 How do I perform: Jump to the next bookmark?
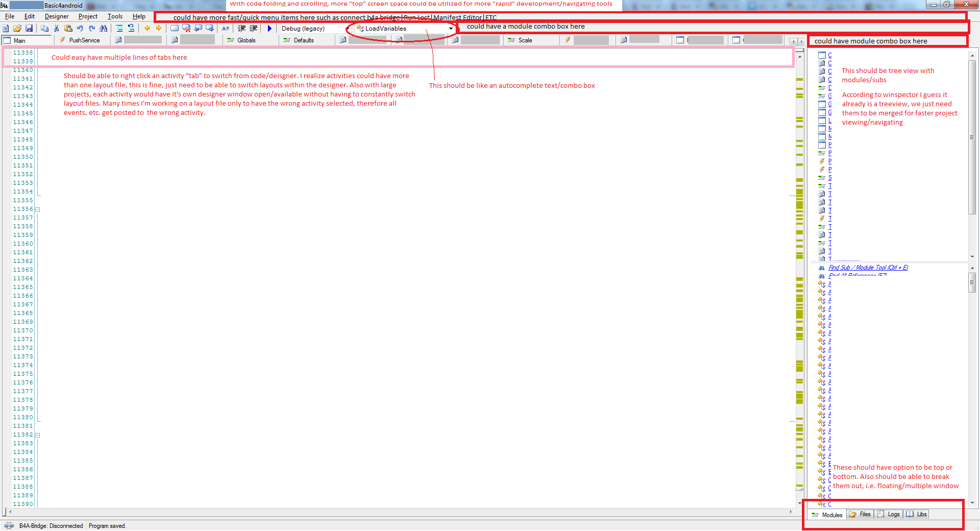tap(210, 29)
